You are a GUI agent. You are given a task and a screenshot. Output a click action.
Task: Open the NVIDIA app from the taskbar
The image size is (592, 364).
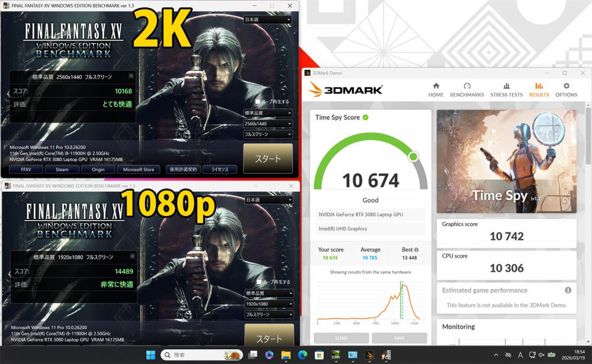(x=336, y=355)
